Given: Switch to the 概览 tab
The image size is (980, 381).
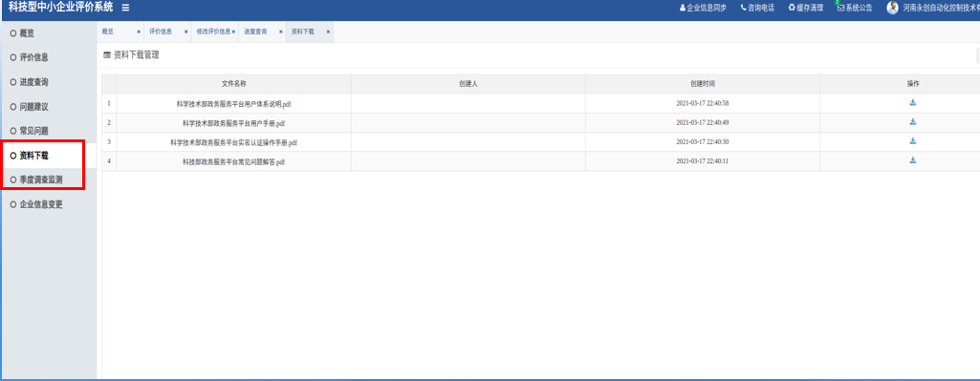Looking at the screenshot, I should coord(108,32).
